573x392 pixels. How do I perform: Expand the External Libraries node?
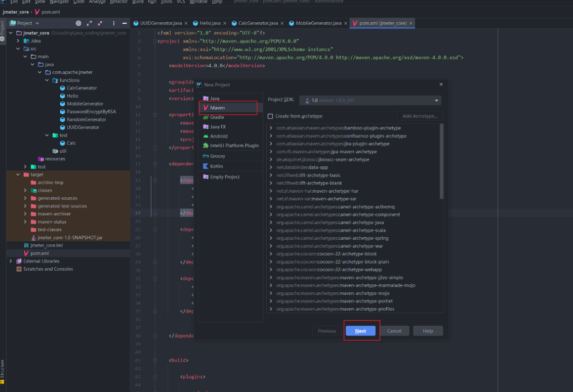[11, 261]
